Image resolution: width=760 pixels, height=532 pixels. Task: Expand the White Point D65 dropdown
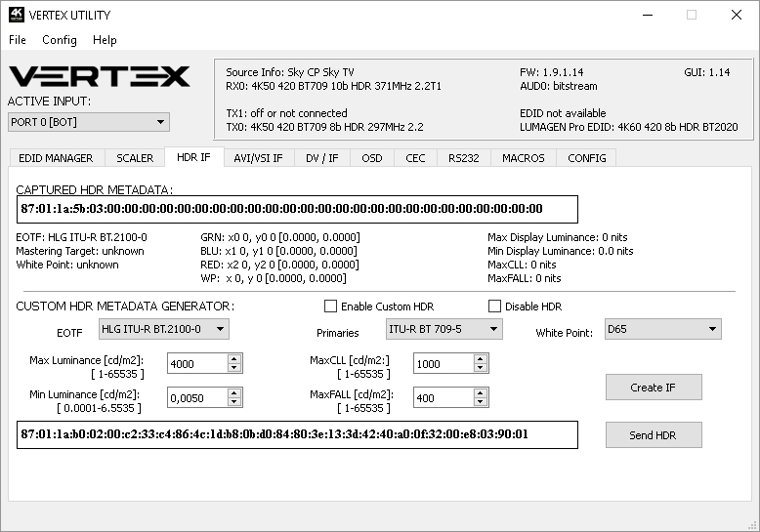662,329
